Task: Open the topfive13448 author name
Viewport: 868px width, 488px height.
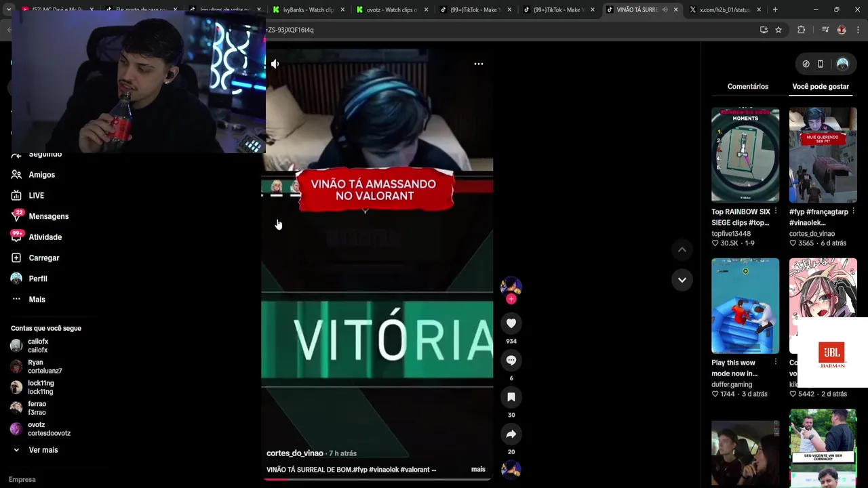Action: pos(731,234)
